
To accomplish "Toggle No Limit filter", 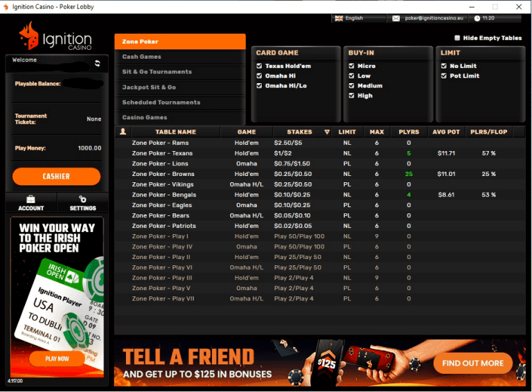I will (444, 66).
